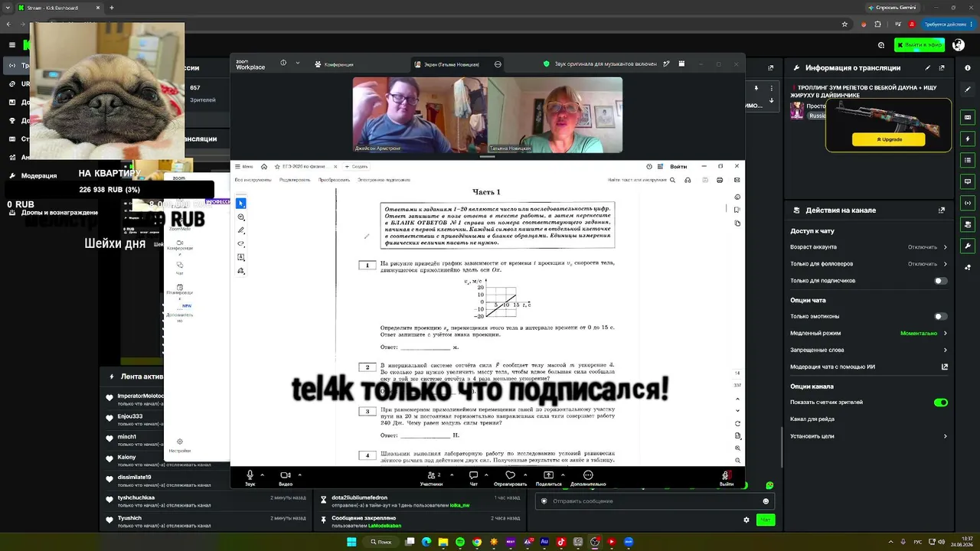Viewport: 980px width, 551px height.
Task: Select the lasso draw tool in PDF toolbar
Action: coord(241,244)
